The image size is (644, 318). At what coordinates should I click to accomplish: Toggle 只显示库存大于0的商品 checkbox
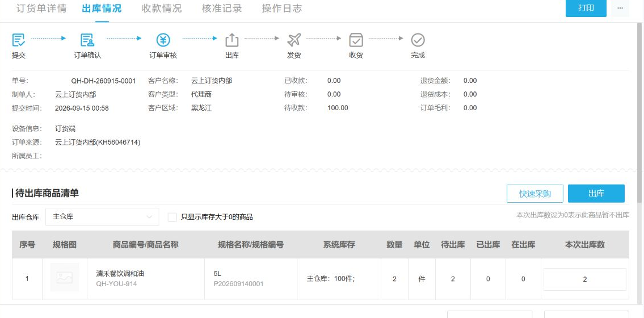tap(172, 217)
